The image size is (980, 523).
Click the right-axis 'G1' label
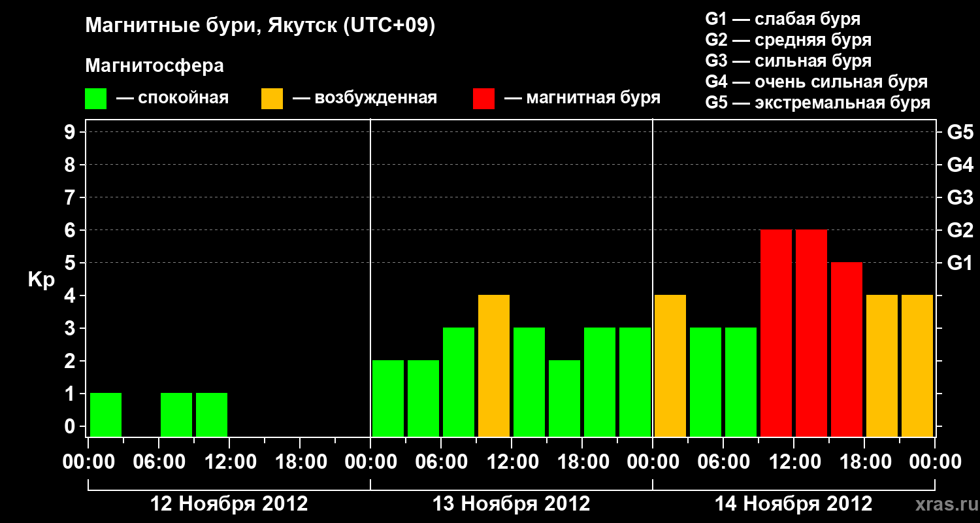pos(960,263)
